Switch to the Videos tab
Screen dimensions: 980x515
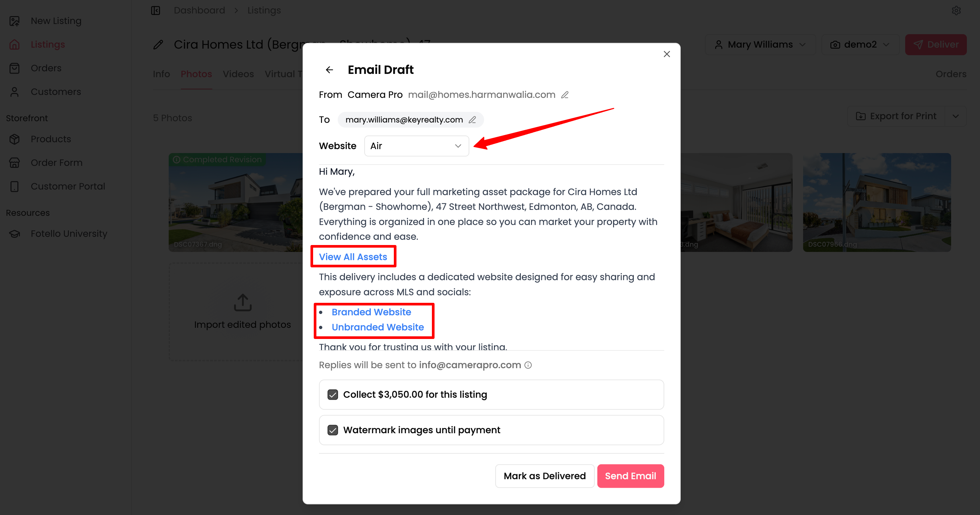pyautogui.click(x=238, y=74)
